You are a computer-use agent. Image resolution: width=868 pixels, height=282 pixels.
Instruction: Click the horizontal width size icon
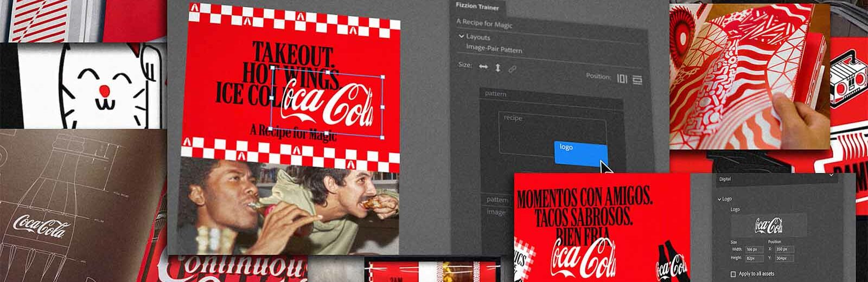pos(483,67)
